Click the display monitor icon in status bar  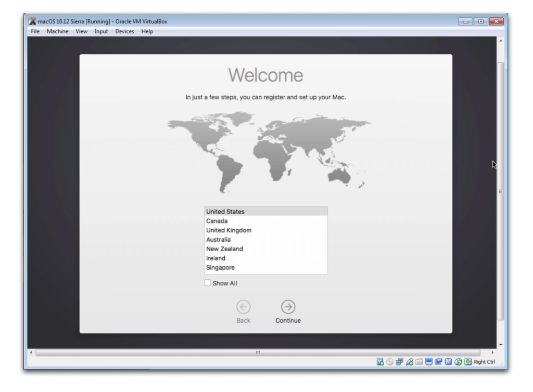[429, 362]
